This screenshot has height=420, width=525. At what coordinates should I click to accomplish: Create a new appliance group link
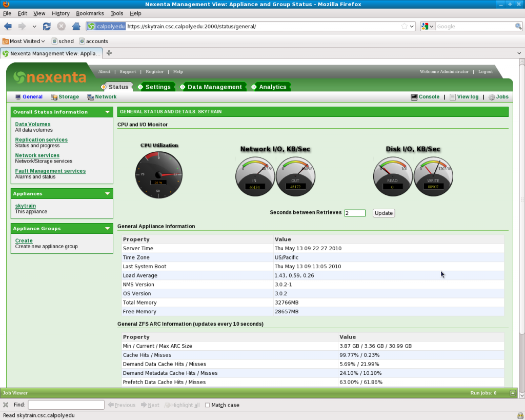pos(24,241)
